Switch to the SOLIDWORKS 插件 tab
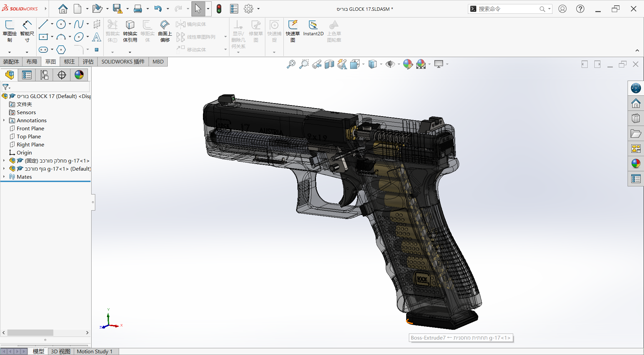 123,61
